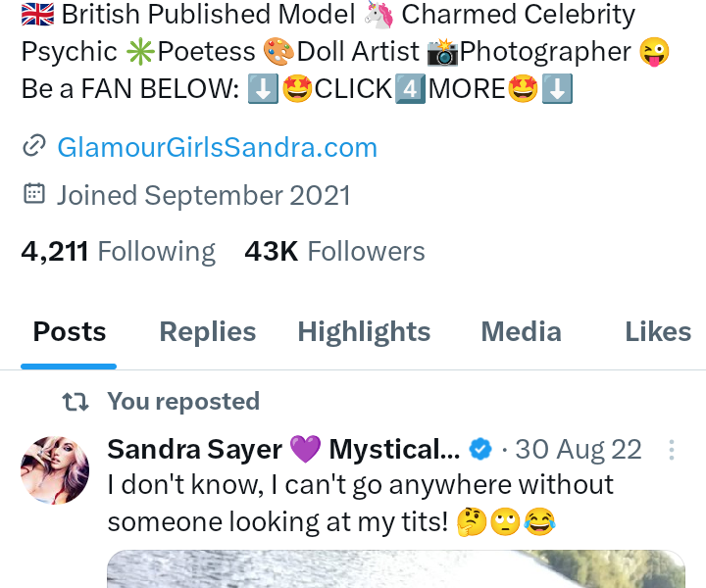
Task: Click the link chain icon
Action: pos(34,146)
